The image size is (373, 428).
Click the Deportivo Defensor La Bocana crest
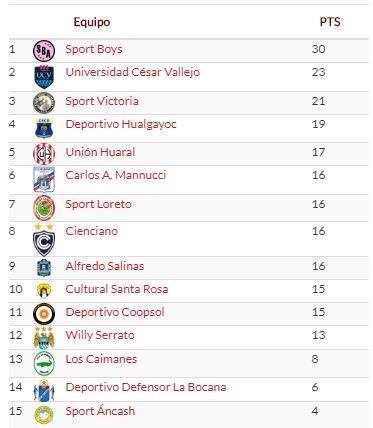[x=44, y=390]
